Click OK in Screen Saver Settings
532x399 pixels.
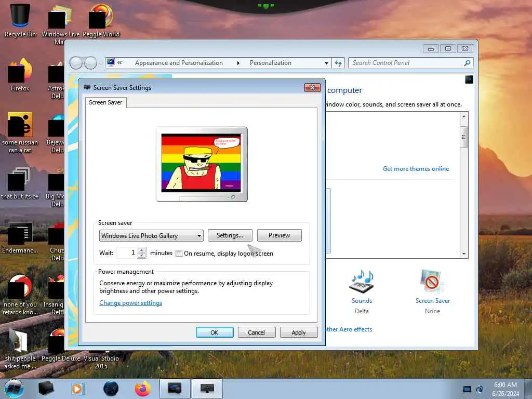click(x=215, y=332)
